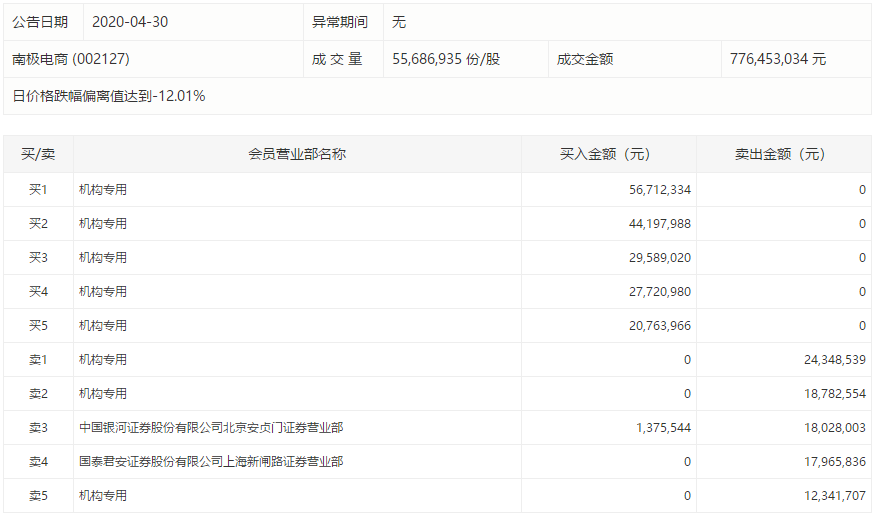Select buy amount 27,720,980
876x516 pixels.
click(660, 292)
